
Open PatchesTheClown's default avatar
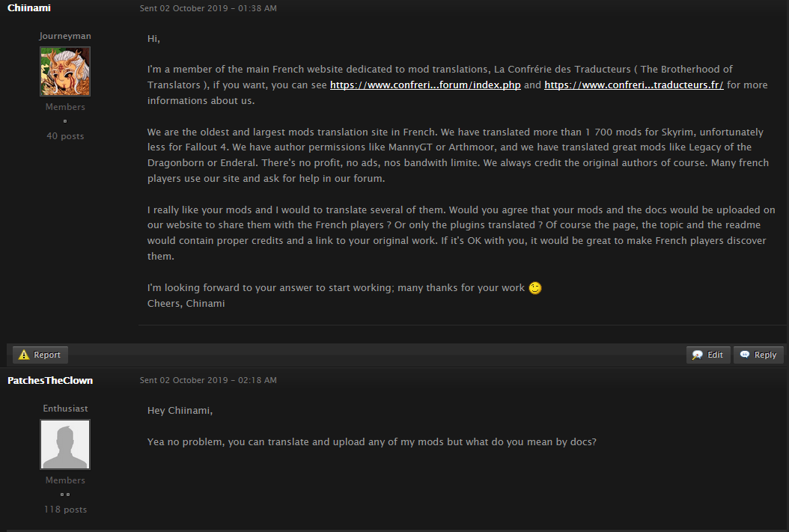tap(65, 444)
